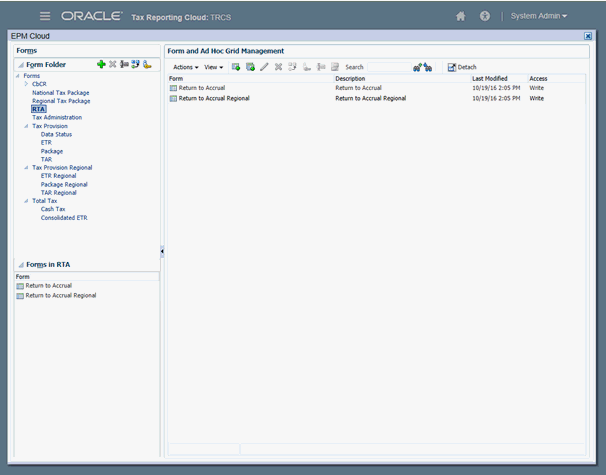Close the EPM Cloud dialog
This screenshot has height=475, width=606.
pyautogui.click(x=588, y=36)
